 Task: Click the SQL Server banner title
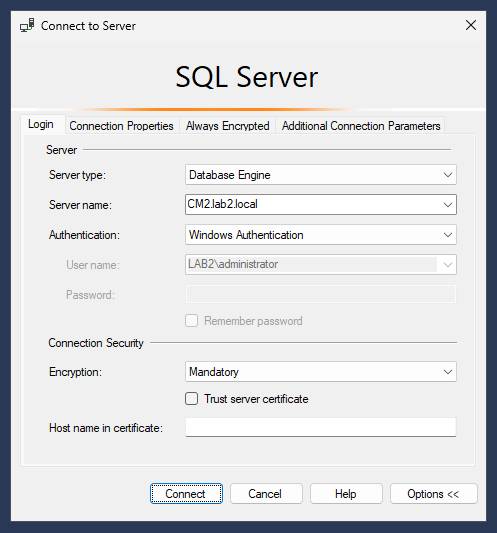[246, 77]
